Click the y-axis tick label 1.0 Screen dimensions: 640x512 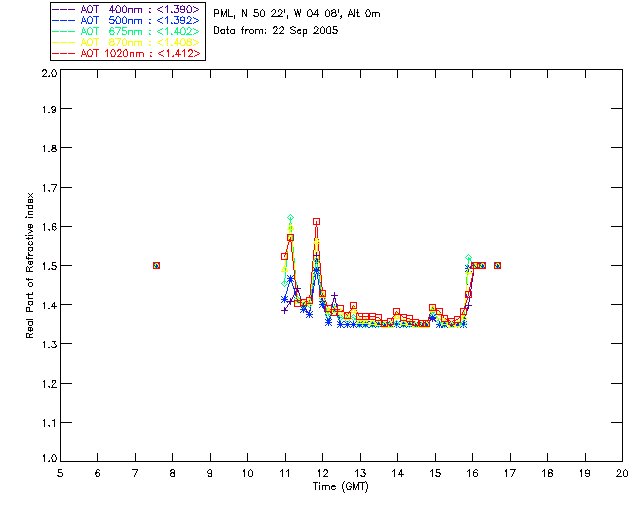(x=49, y=459)
